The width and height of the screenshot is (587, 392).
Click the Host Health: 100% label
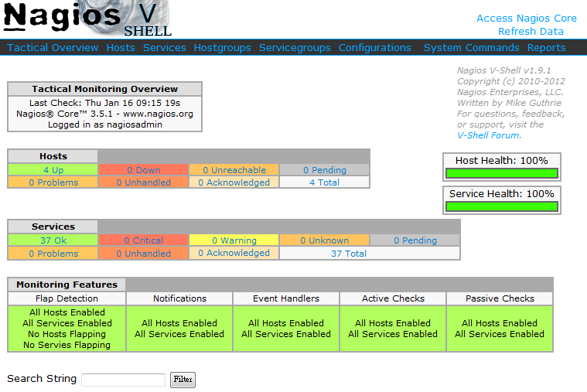tap(502, 161)
